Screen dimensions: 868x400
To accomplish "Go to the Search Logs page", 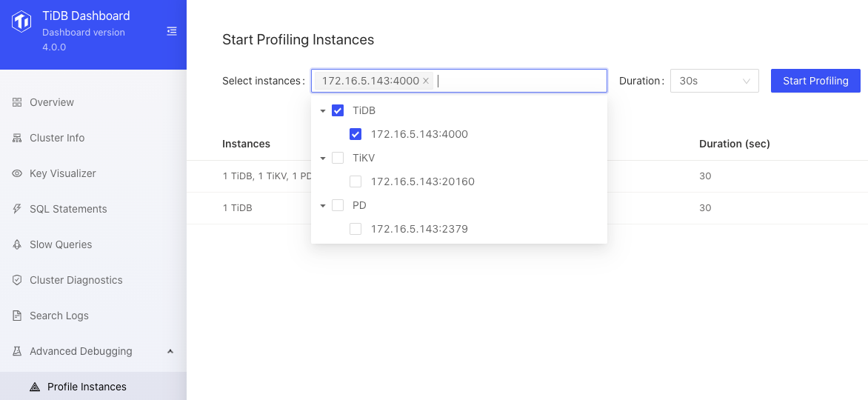I will click(93, 316).
